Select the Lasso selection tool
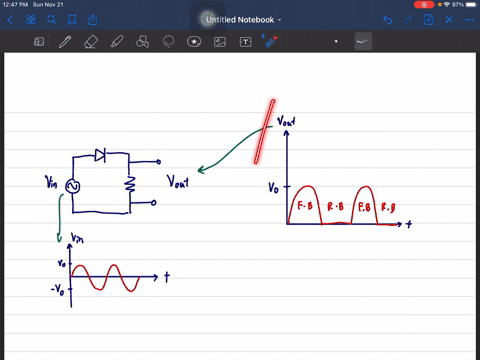480x360 pixels. 168,42
